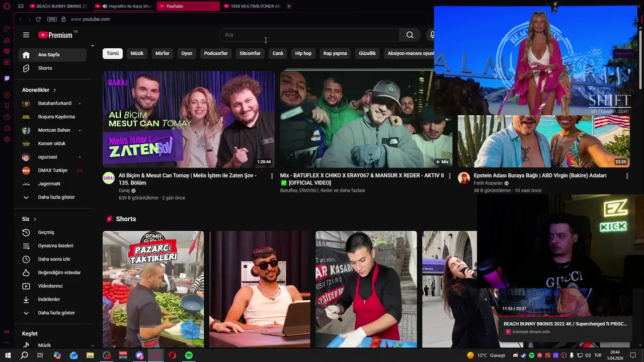This screenshot has width=644, height=362.
Task: Open a new tab with plus button
Action: point(289,6)
